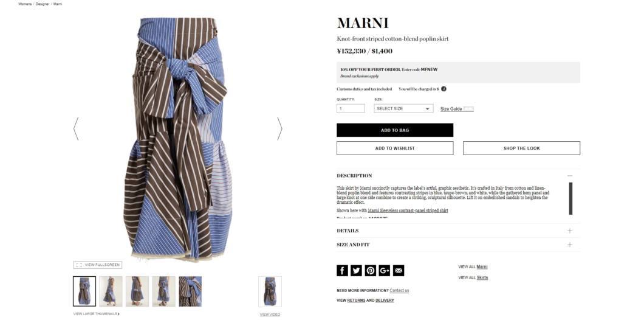Show previous product image arrow
The image size is (644, 320).
pos(75,129)
